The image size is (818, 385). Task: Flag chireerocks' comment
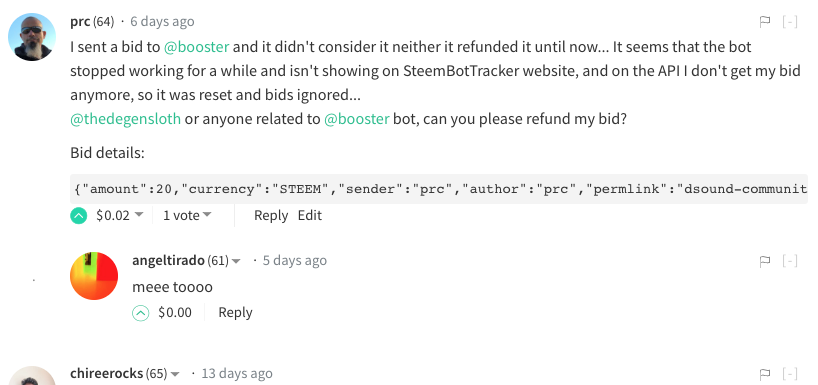click(765, 374)
